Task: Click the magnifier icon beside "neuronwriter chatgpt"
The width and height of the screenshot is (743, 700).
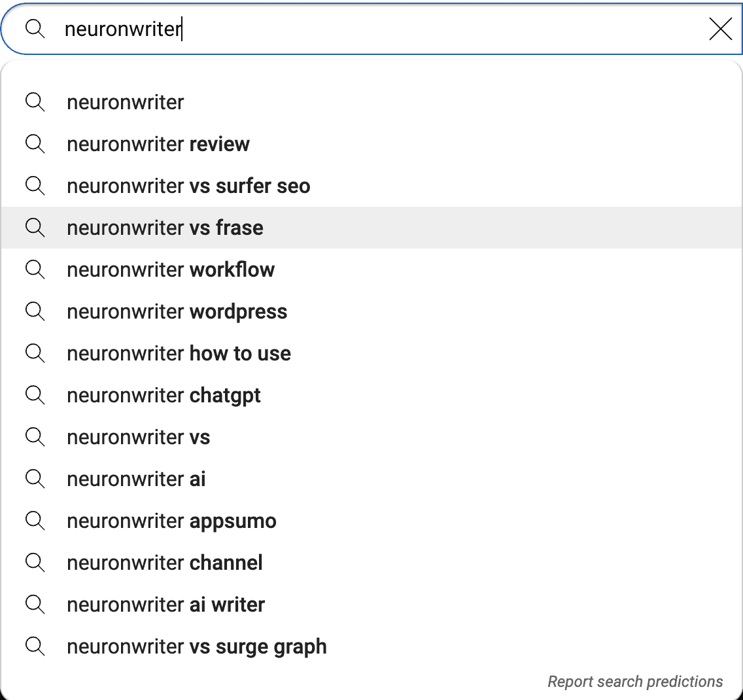Action: 35,395
